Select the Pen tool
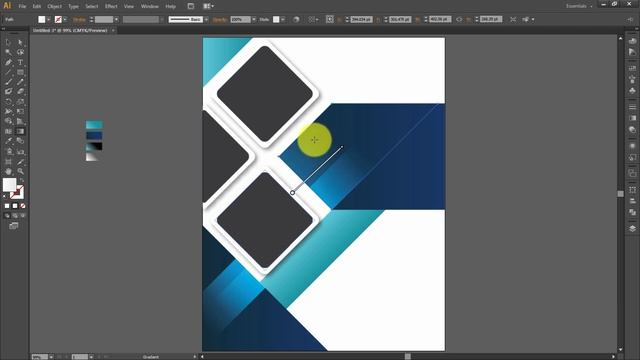 [x=8, y=62]
